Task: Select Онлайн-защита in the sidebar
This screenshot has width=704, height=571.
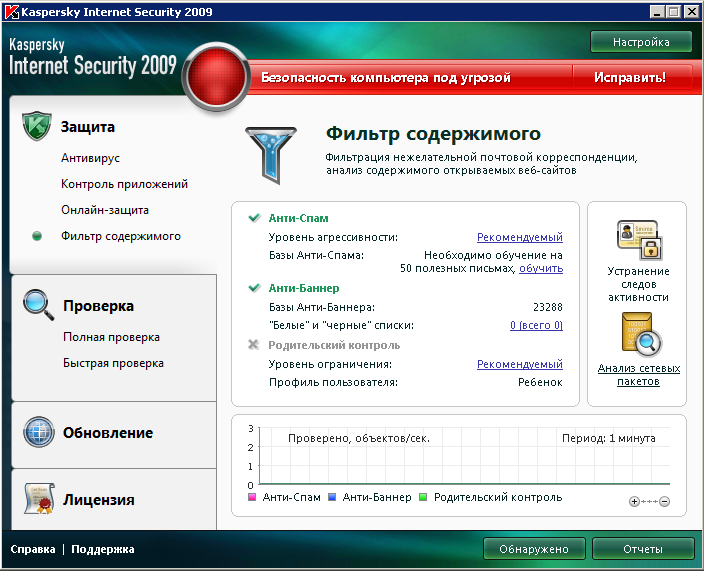Action: coord(105,210)
